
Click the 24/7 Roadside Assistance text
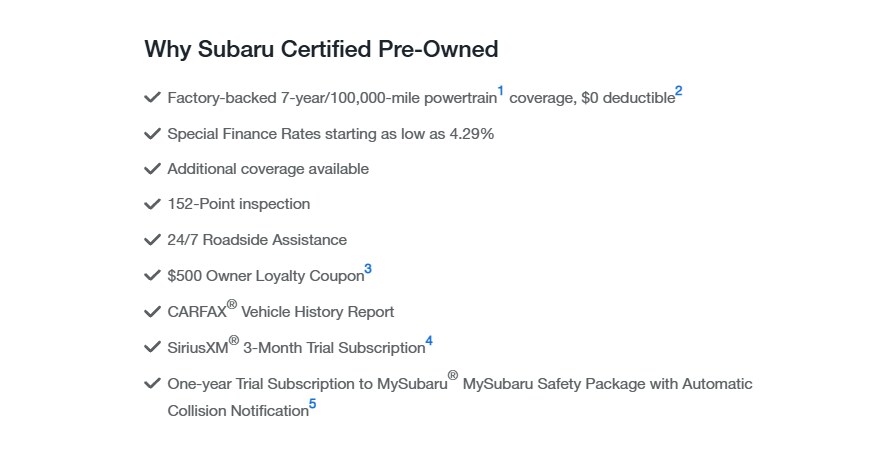[x=257, y=240]
